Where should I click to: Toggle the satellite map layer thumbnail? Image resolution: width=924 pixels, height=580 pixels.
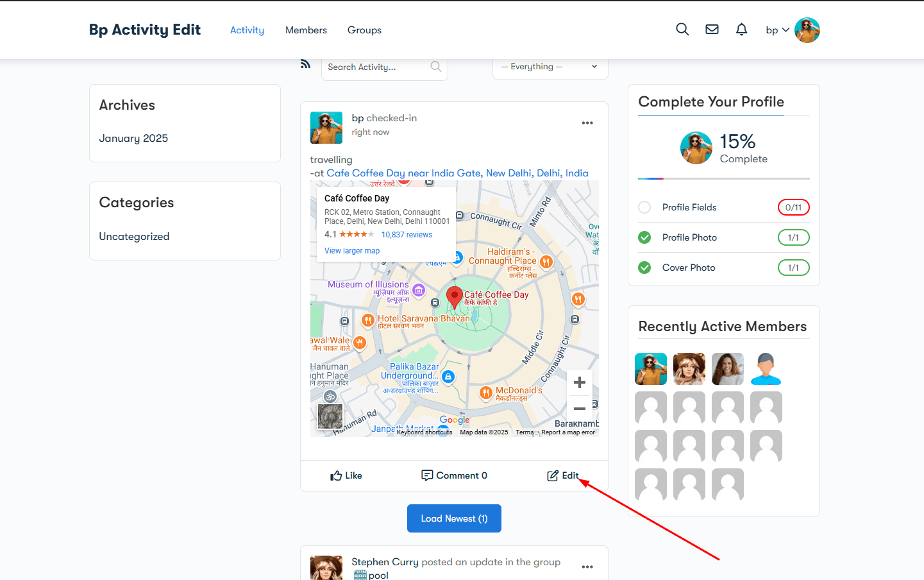[x=330, y=416]
